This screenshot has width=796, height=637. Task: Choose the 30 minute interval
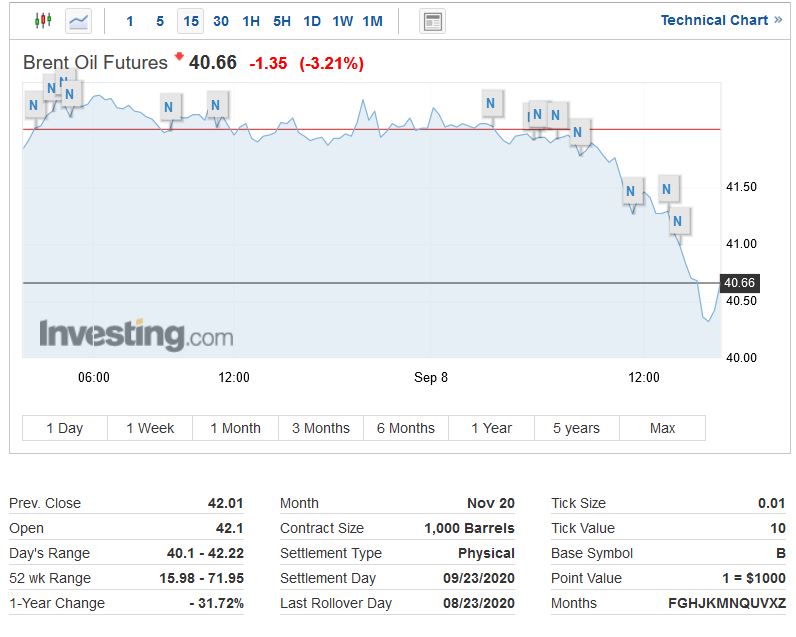221,21
